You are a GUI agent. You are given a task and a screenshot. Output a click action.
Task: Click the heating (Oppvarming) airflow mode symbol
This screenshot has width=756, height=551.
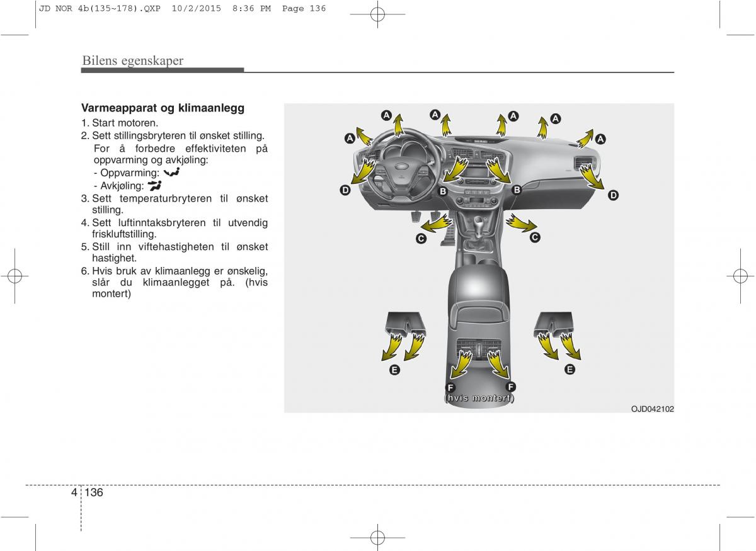[171, 172]
